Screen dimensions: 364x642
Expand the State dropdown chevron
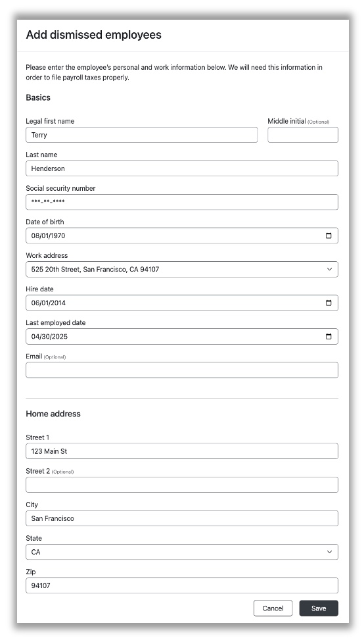[329, 552]
